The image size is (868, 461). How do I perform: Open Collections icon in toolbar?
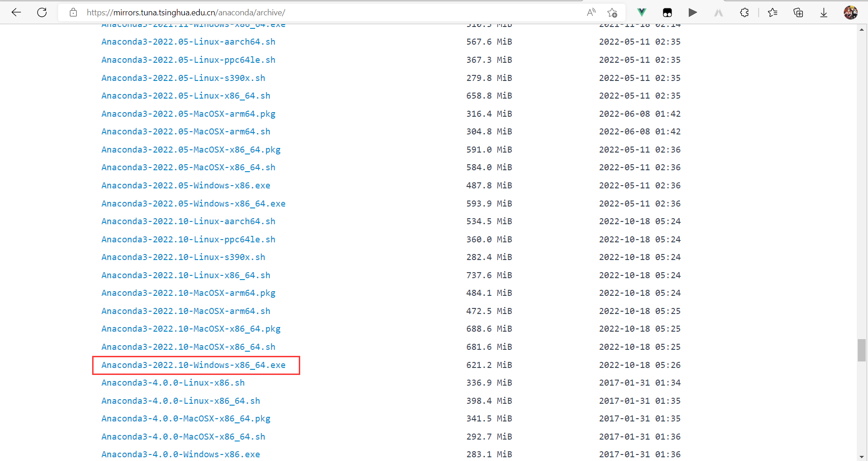(798, 13)
